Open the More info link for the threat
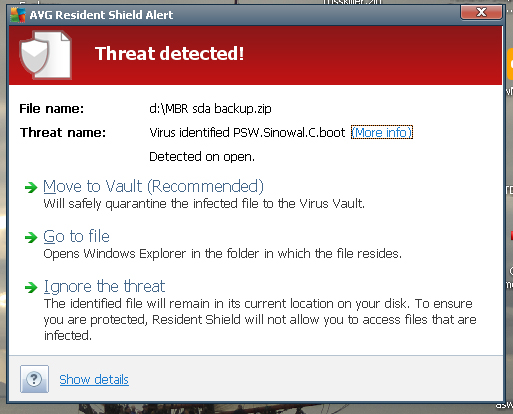Viewport: 513px width, 414px height. click(x=382, y=132)
